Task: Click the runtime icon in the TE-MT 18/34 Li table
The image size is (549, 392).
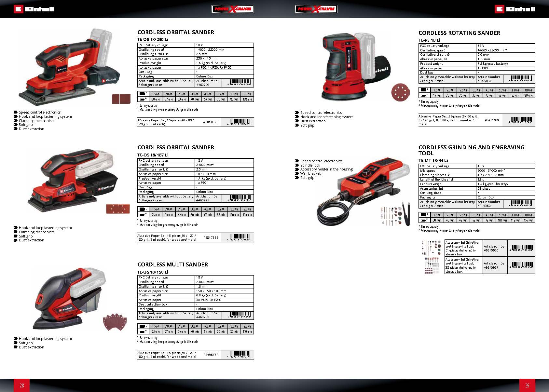Action: [x=424, y=220]
